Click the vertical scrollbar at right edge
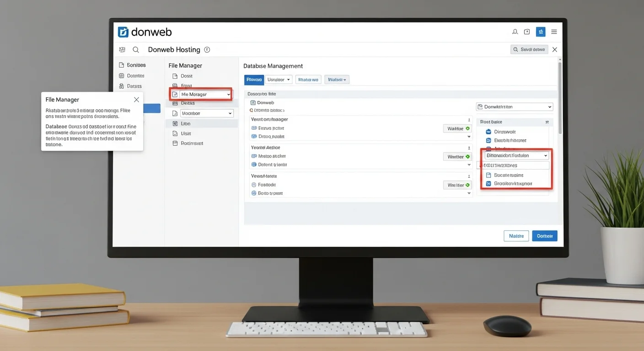644x351 pixels. click(x=560, y=98)
